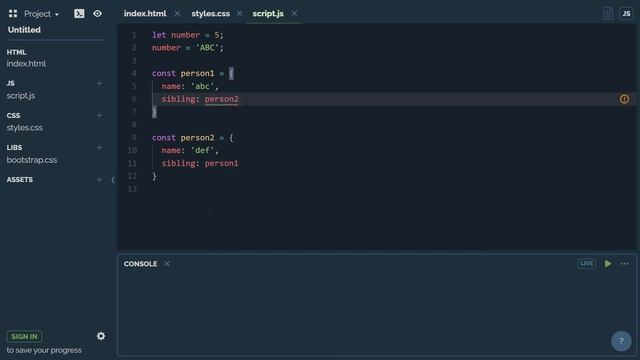Open bootstrap.css in the sidebar
Image resolution: width=640 pixels, height=360 pixels.
32,160
